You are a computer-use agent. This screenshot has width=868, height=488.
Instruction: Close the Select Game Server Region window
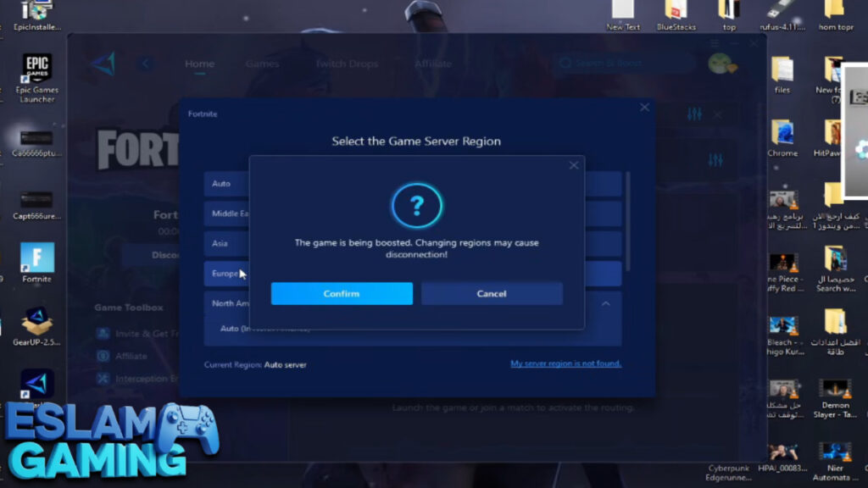[644, 108]
